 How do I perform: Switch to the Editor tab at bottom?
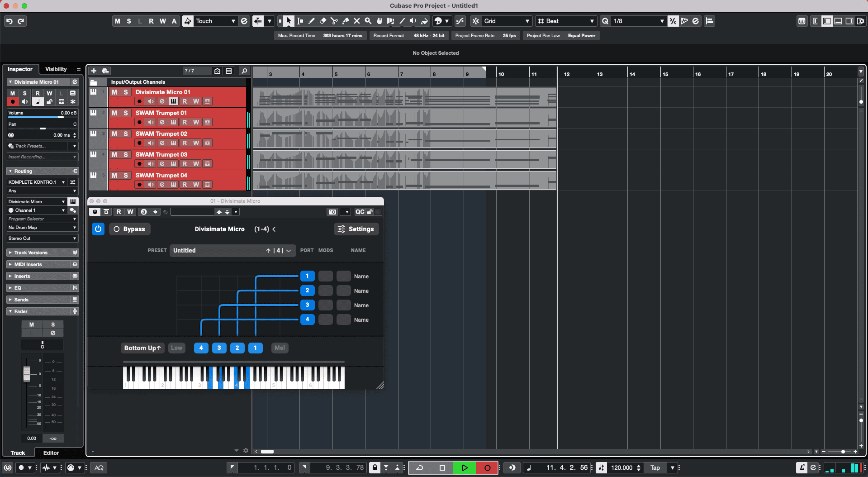click(51, 453)
